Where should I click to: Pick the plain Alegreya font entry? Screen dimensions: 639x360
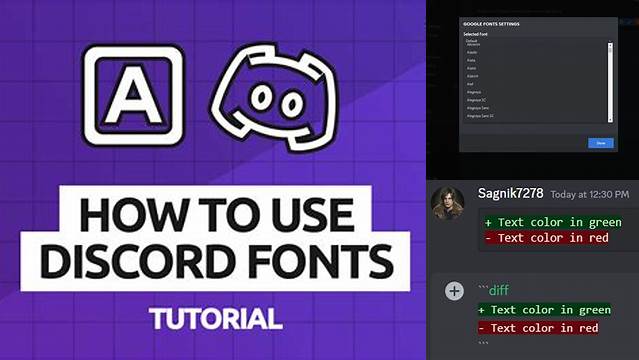(x=474, y=92)
